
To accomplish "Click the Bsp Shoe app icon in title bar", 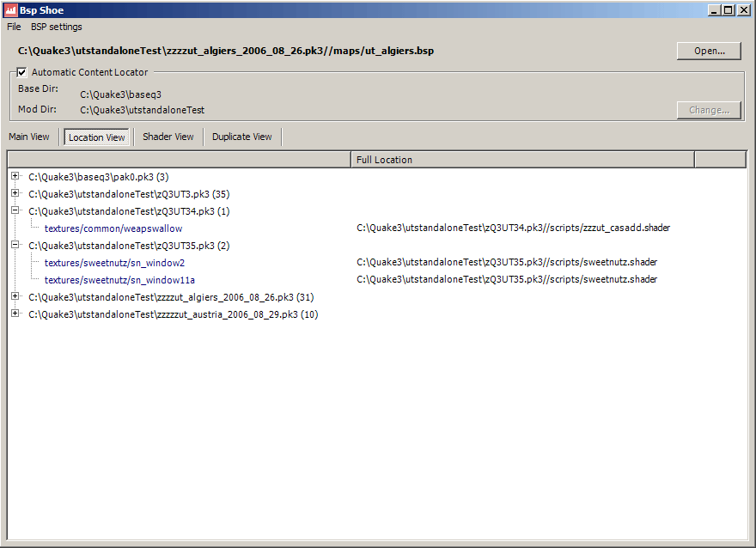I will coord(10,10).
